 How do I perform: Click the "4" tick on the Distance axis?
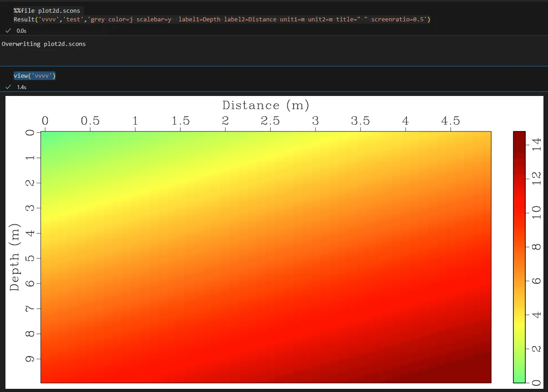point(406,121)
